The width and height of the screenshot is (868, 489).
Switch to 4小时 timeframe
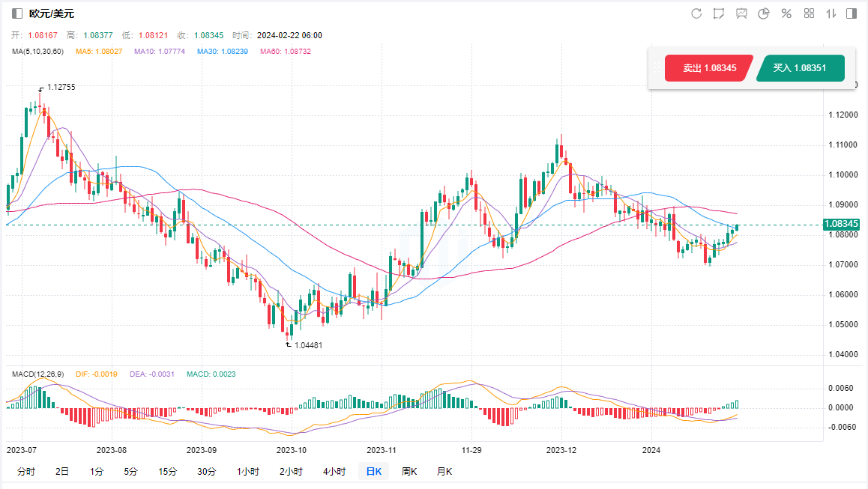[334, 472]
